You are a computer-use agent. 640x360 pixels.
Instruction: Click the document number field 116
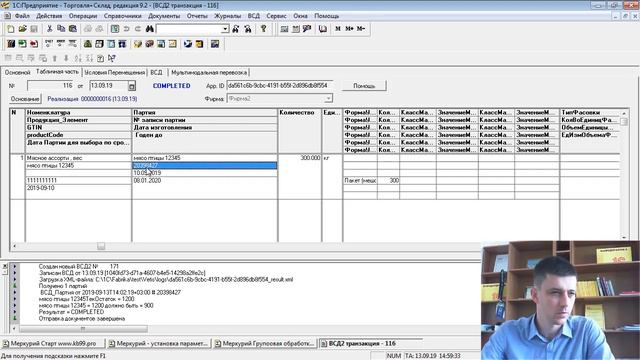pyautogui.click(x=51, y=86)
